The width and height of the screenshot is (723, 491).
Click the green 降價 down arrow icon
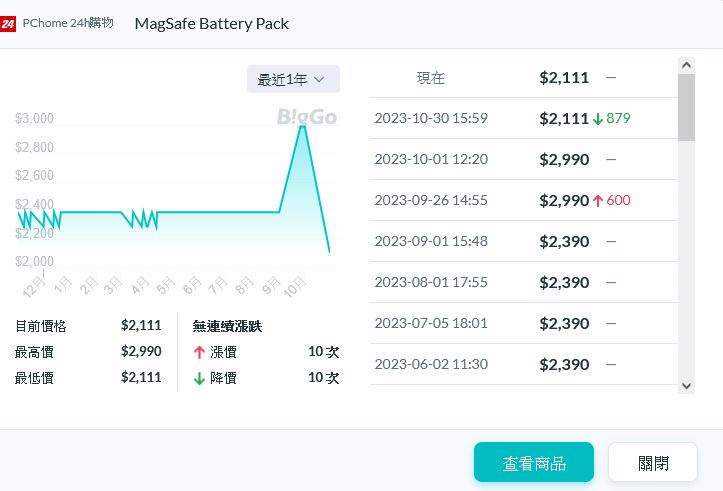click(x=200, y=378)
